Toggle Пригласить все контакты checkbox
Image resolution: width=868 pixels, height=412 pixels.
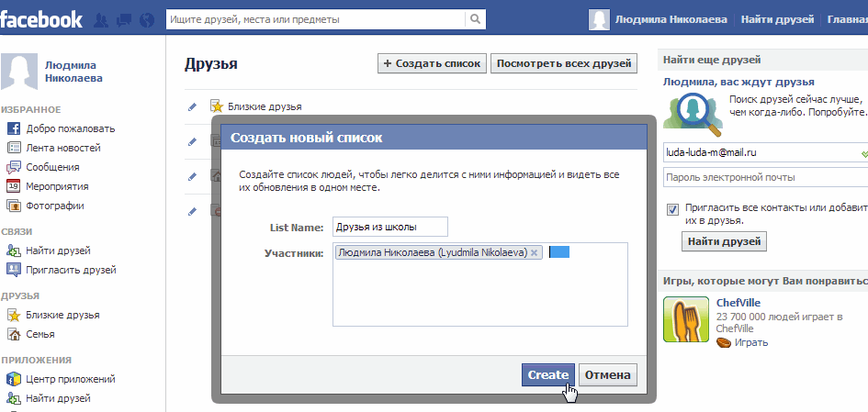coord(673,209)
